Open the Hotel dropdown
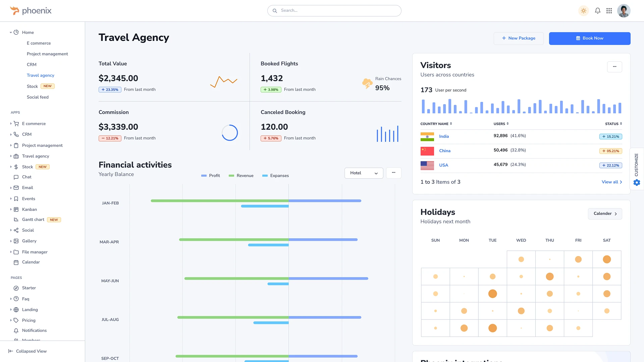644x362 pixels. tap(364, 173)
